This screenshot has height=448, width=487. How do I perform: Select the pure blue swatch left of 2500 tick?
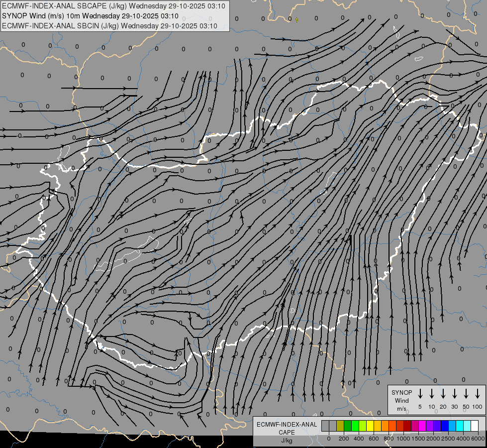tap(445, 426)
